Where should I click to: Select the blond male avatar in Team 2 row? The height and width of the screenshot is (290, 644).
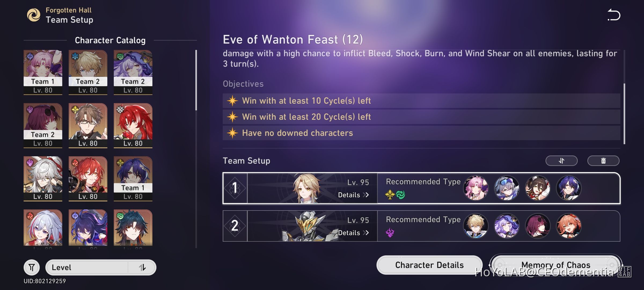[x=476, y=226]
